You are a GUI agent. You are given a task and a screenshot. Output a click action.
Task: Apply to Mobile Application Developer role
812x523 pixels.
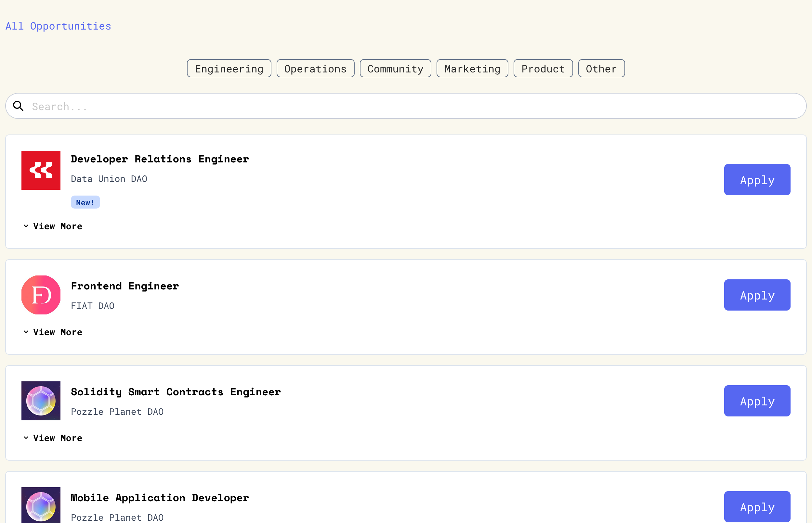[757, 507]
